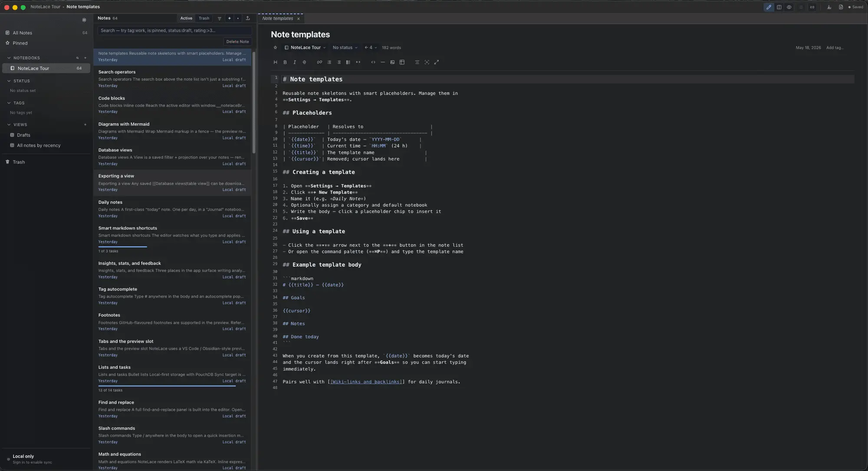Viewport: 868px width, 471px height.
Task: Toggle the outline panel in the title bar
Action: tap(801, 7)
